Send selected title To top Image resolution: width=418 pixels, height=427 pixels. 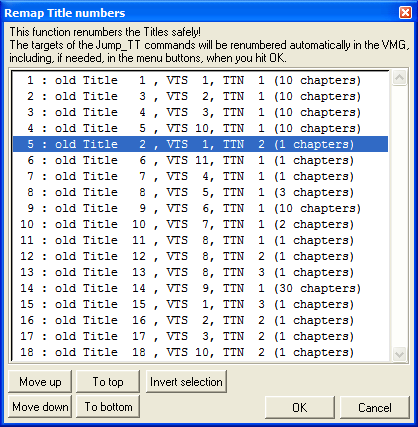[108, 381]
